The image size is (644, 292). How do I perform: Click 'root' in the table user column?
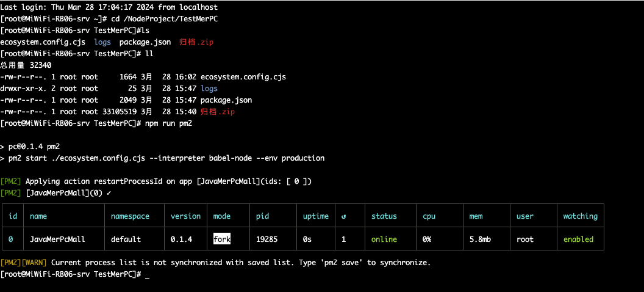(525, 239)
